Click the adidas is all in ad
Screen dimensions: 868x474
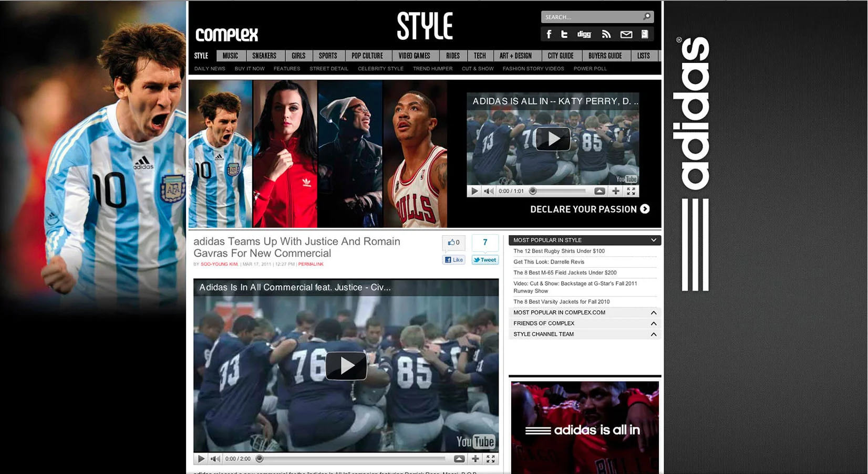585,428
